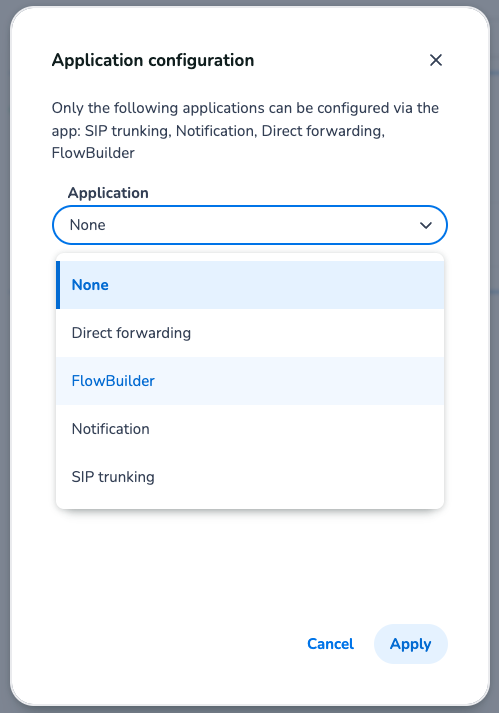Click the Cancel button
Image resolution: width=499 pixels, height=713 pixels.
pyautogui.click(x=330, y=644)
